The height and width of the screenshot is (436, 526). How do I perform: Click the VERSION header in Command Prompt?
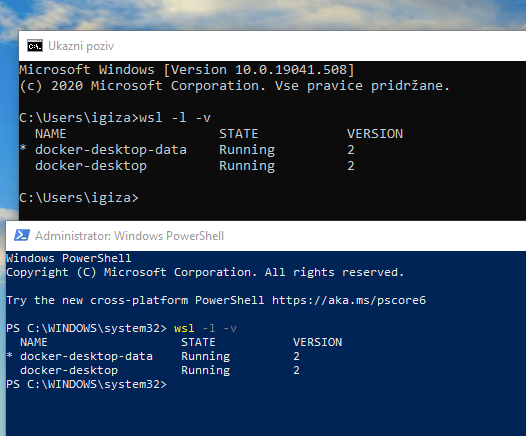375,134
